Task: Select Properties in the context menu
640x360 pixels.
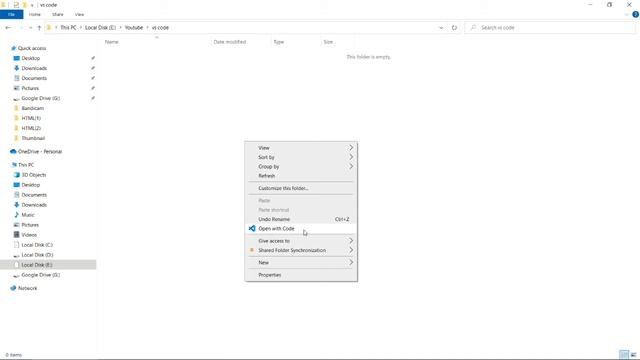Action: pyautogui.click(x=301, y=275)
